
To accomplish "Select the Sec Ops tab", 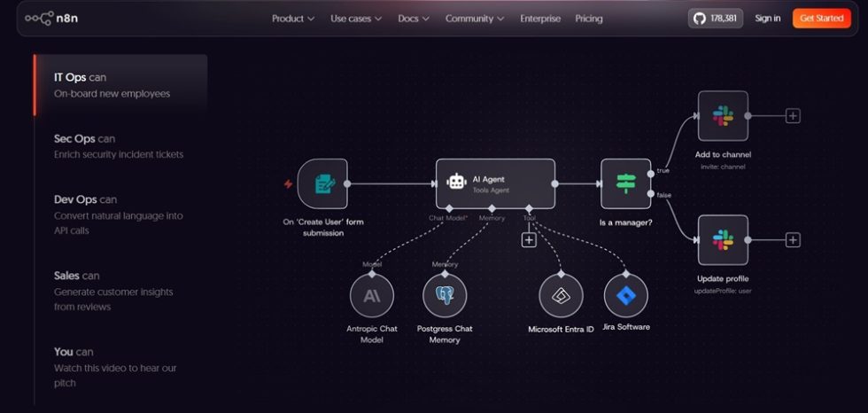I will tap(119, 146).
